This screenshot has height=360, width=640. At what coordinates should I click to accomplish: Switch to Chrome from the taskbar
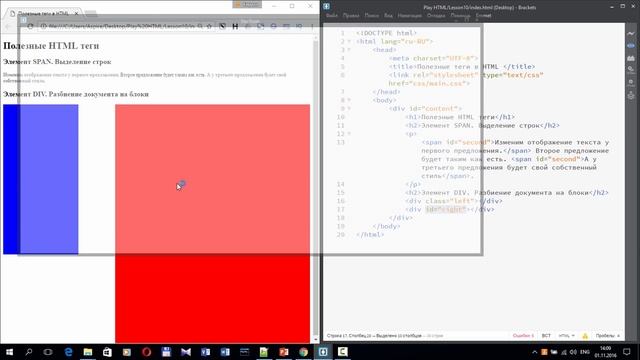[303, 352]
